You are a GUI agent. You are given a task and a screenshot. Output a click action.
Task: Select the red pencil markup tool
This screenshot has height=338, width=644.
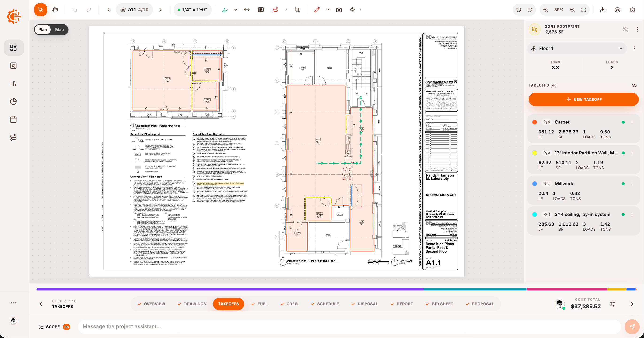pyautogui.click(x=317, y=10)
